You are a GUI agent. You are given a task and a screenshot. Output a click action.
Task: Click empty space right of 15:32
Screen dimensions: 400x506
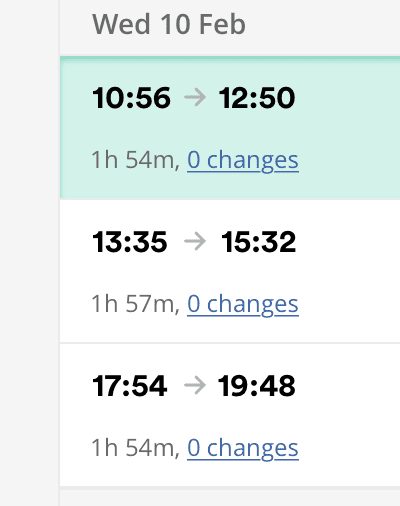pyautogui.click(x=348, y=242)
